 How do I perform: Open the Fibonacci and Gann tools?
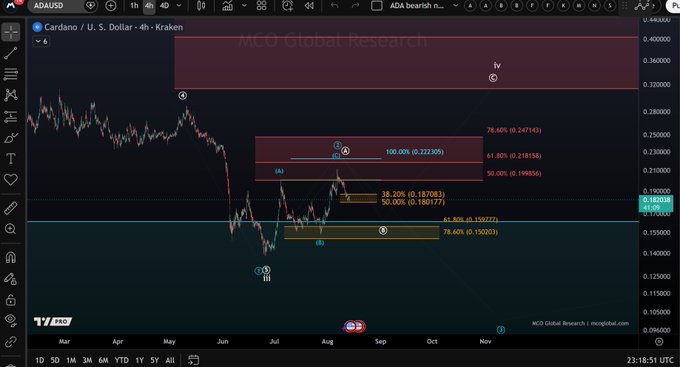(11, 74)
